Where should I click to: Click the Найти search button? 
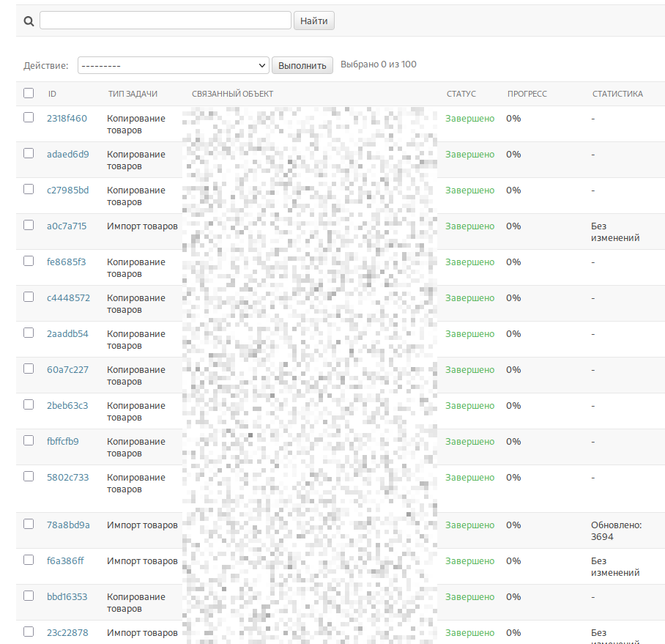pyautogui.click(x=314, y=21)
